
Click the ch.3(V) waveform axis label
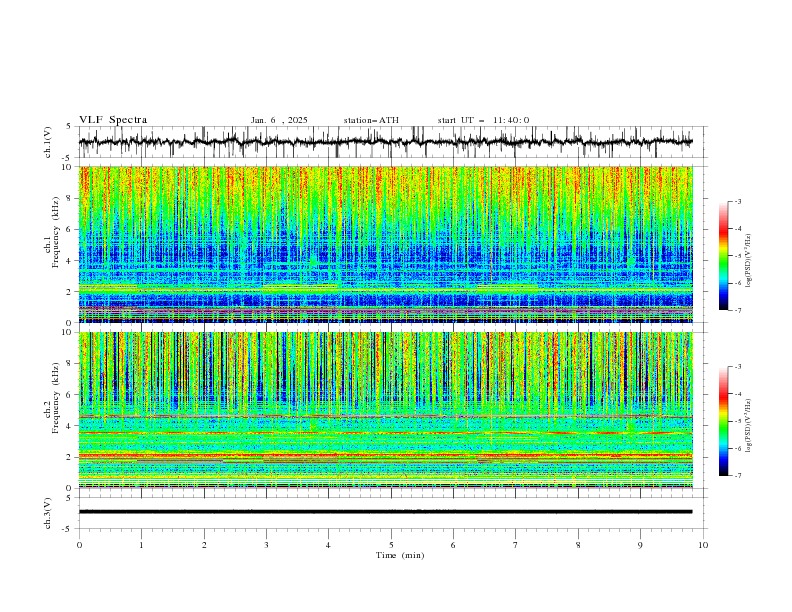(x=48, y=513)
